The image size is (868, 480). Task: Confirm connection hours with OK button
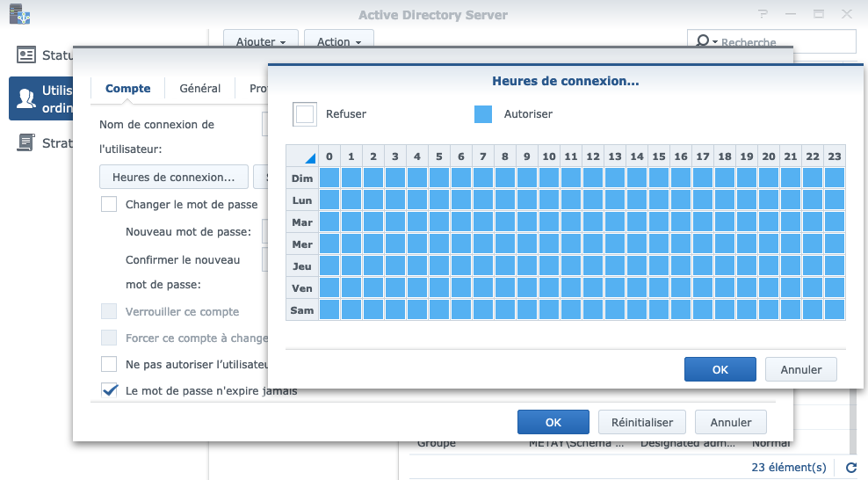click(x=720, y=369)
